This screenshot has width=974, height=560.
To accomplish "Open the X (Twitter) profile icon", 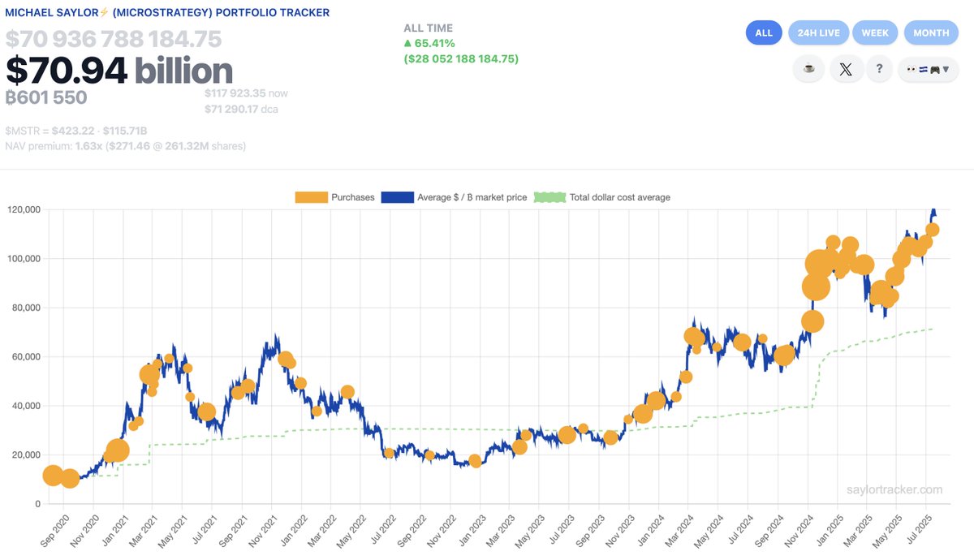I will (846, 69).
